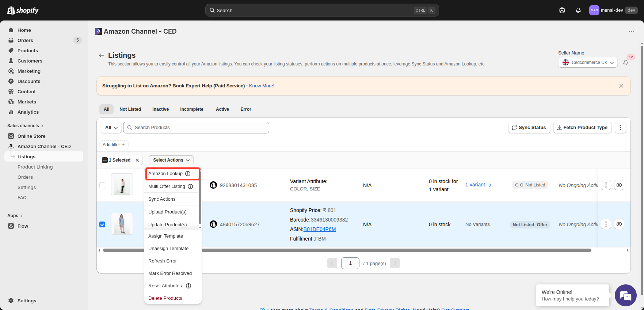The width and height of the screenshot is (644, 310).
Task: Switch to the Incomplete tab
Action: tap(192, 109)
